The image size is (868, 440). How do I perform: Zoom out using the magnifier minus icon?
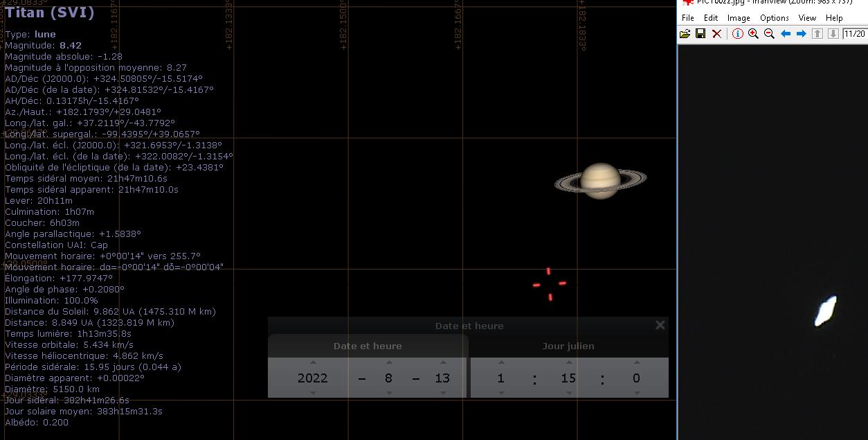pos(769,33)
